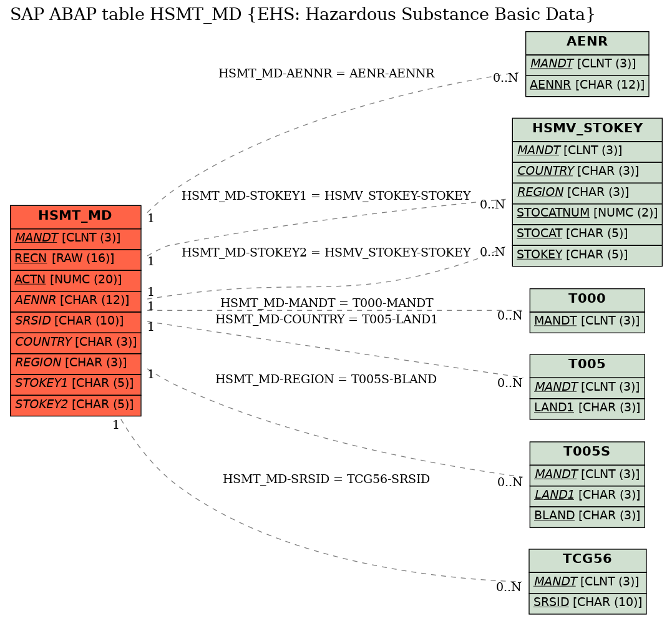Click the 0..N cardinality next to T000

click(x=510, y=316)
